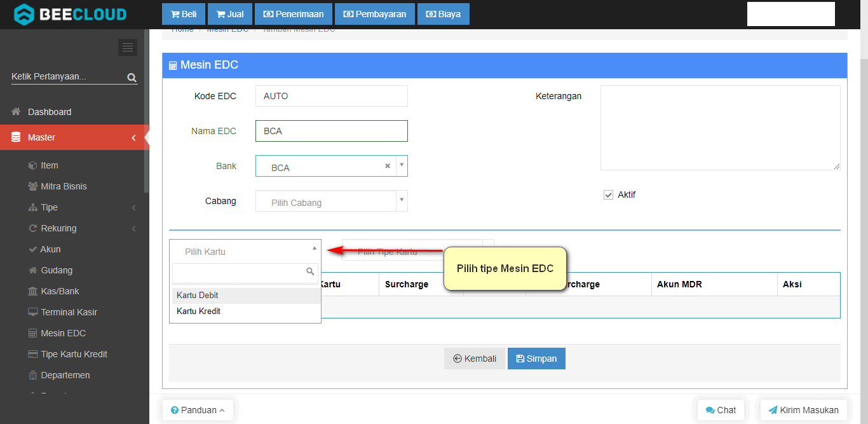Click the BeeCloud logo
868x424 pixels.
[x=70, y=14]
